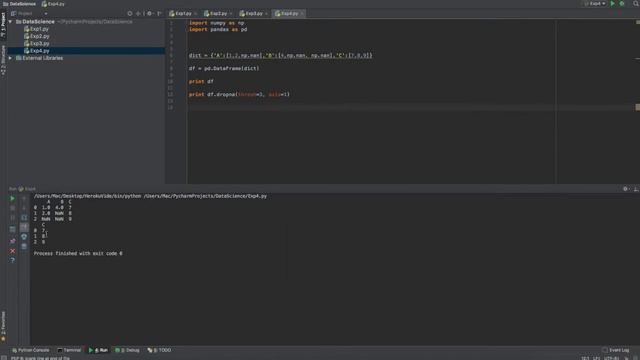Open the Event Log
The height and width of the screenshot is (360, 640).
[x=616, y=350]
